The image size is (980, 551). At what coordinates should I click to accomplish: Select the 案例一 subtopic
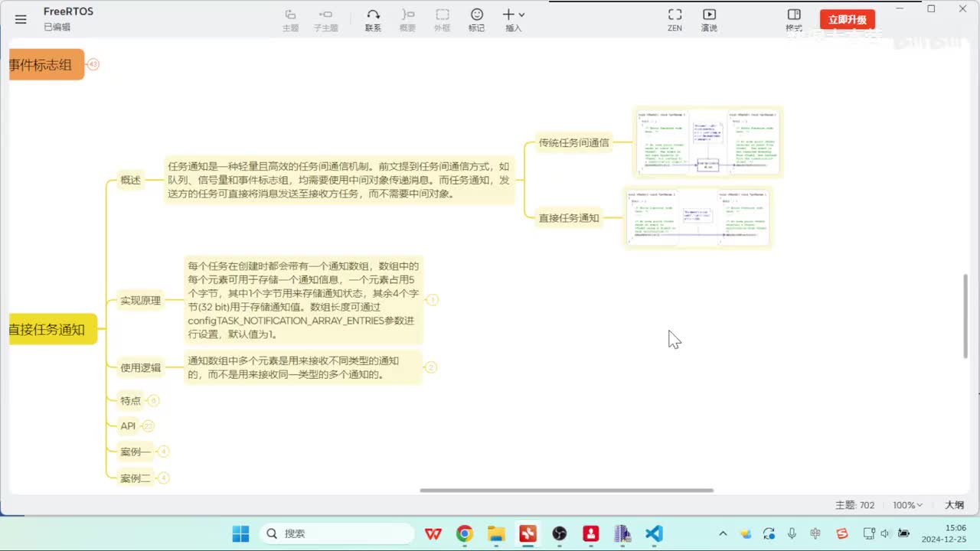[x=136, y=452]
